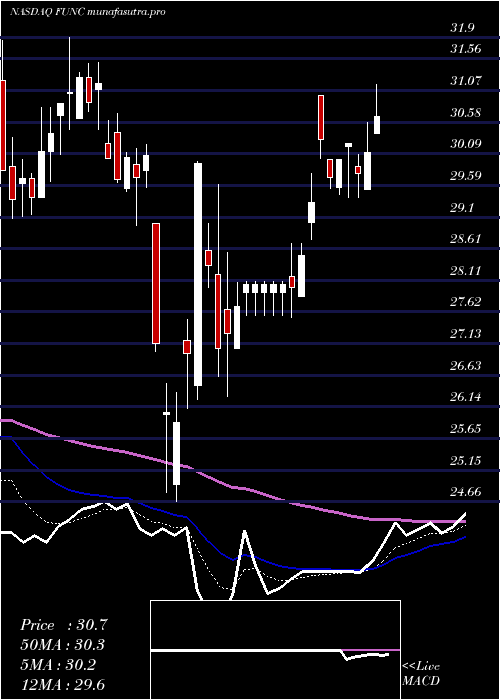Select the 26.63 price axis label
Image resolution: width=500 pixels, height=700 pixels.
pos(466,366)
